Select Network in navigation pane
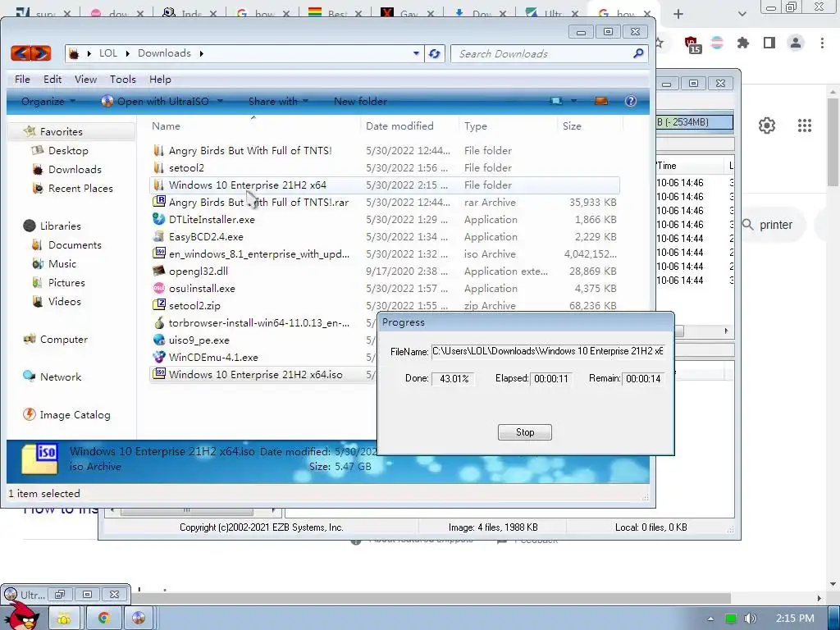The image size is (840, 630). click(61, 377)
